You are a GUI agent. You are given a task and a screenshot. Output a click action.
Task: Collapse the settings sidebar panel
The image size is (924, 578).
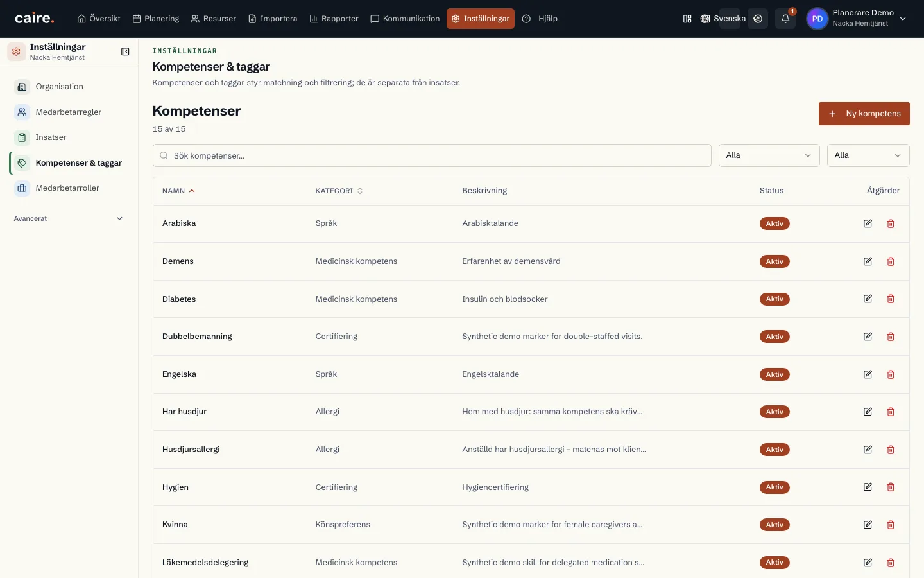(125, 51)
